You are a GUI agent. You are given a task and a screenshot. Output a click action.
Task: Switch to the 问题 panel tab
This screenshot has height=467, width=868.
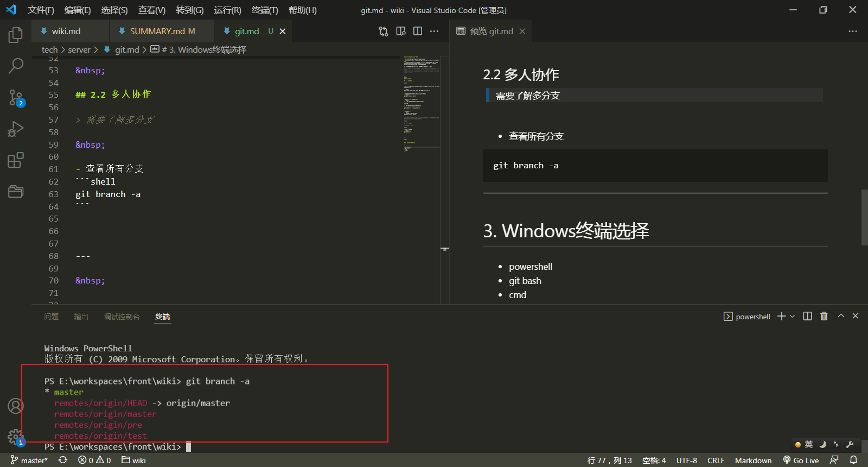point(51,317)
